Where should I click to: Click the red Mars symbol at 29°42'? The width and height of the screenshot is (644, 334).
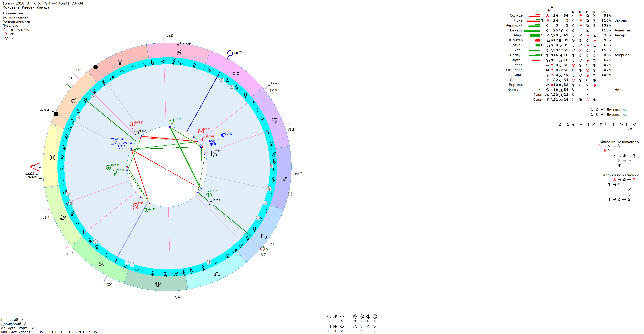click(204, 139)
